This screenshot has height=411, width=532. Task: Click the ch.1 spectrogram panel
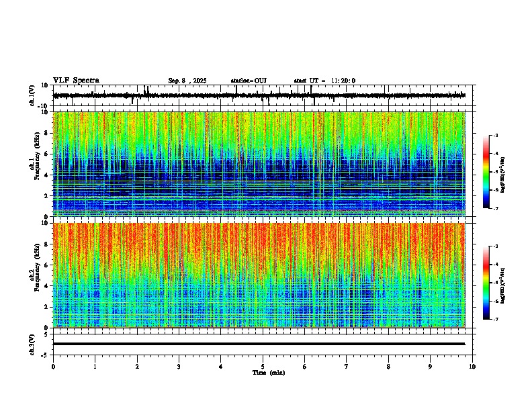[259, 164]
